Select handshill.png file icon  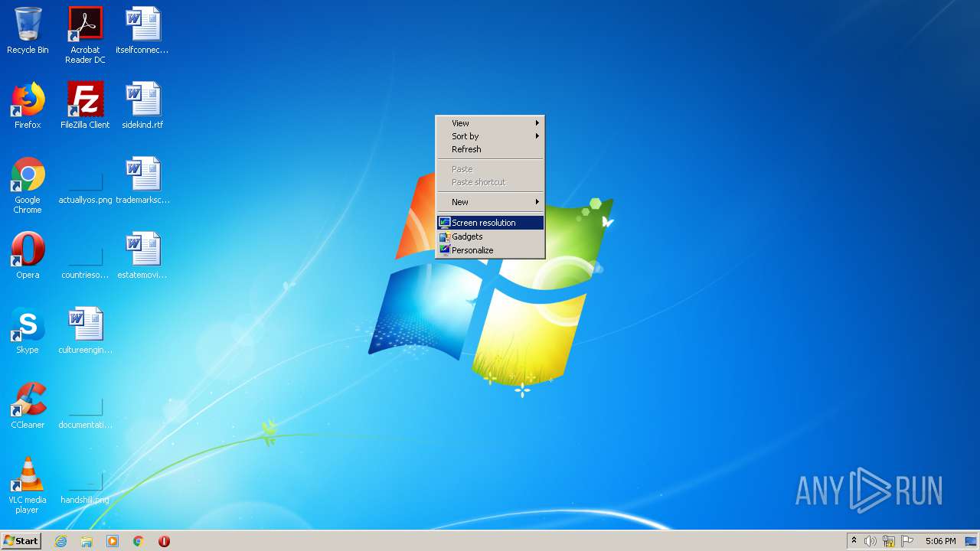(x=85, y=485)
